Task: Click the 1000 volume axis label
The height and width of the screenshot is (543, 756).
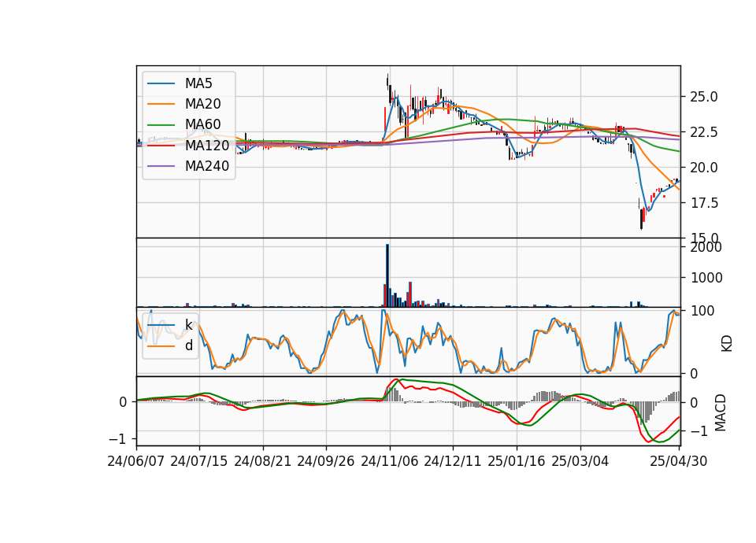Action: point(706,278)
